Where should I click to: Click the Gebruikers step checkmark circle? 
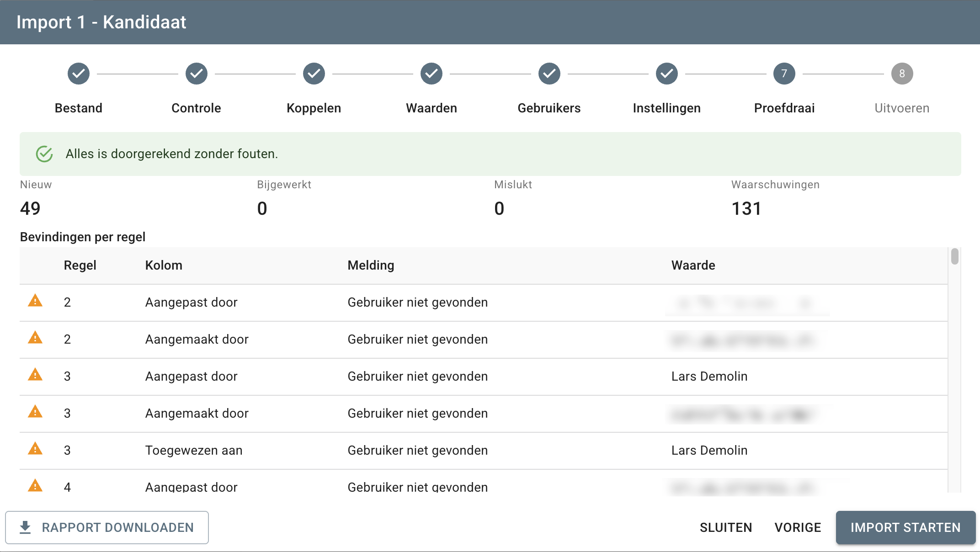pyautogui.click(x=549, y=74)
